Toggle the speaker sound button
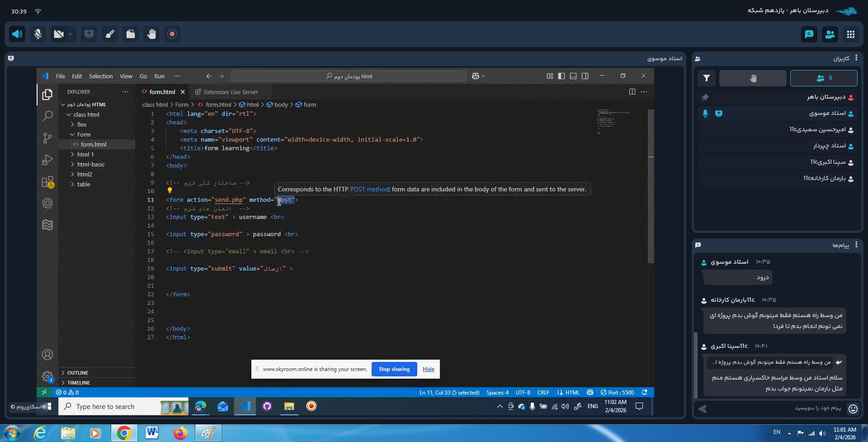The height and width of the screenshot is (442, 868). tap(17, 34)
